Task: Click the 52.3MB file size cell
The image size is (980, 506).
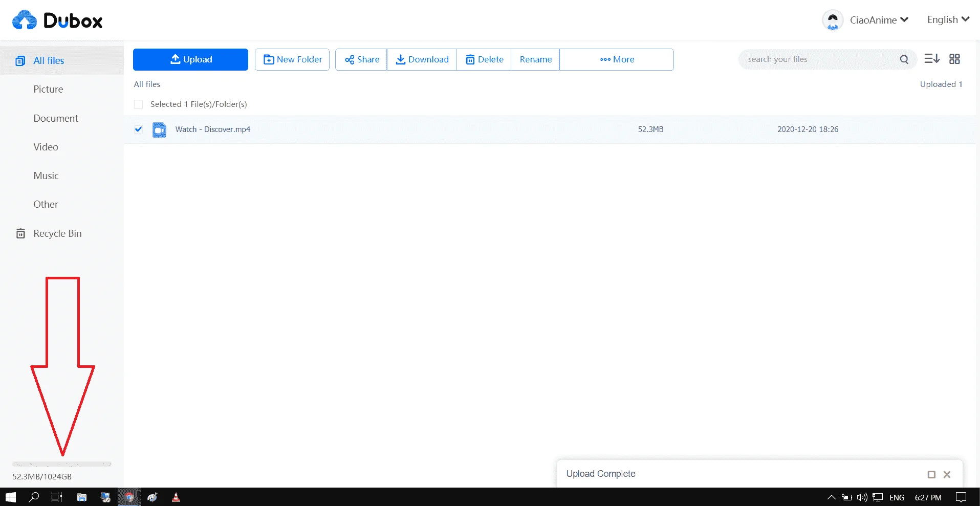Action: tap(650, 129)
